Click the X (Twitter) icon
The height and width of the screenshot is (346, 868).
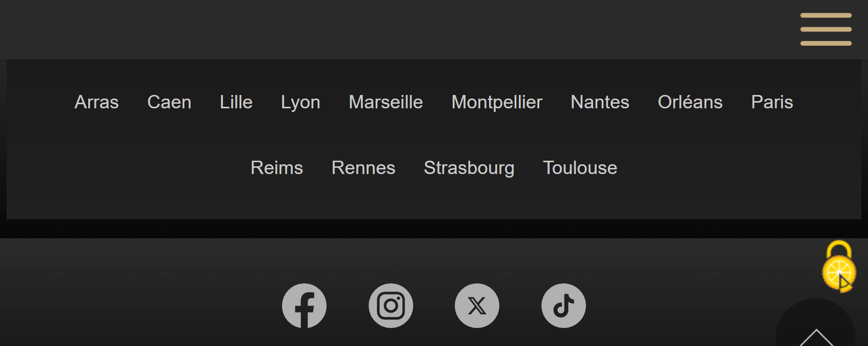[477, 306]
